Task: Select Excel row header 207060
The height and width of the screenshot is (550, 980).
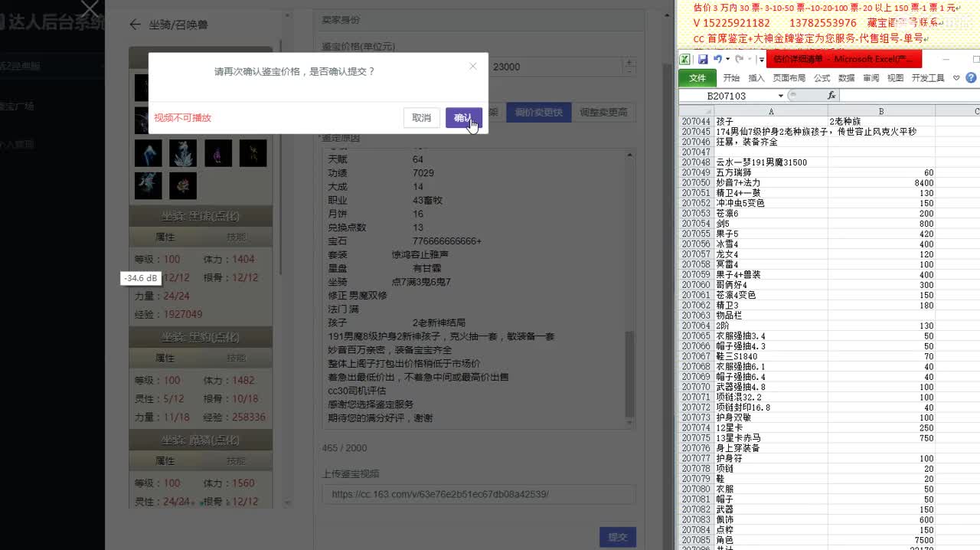Action: coord(696,285)
